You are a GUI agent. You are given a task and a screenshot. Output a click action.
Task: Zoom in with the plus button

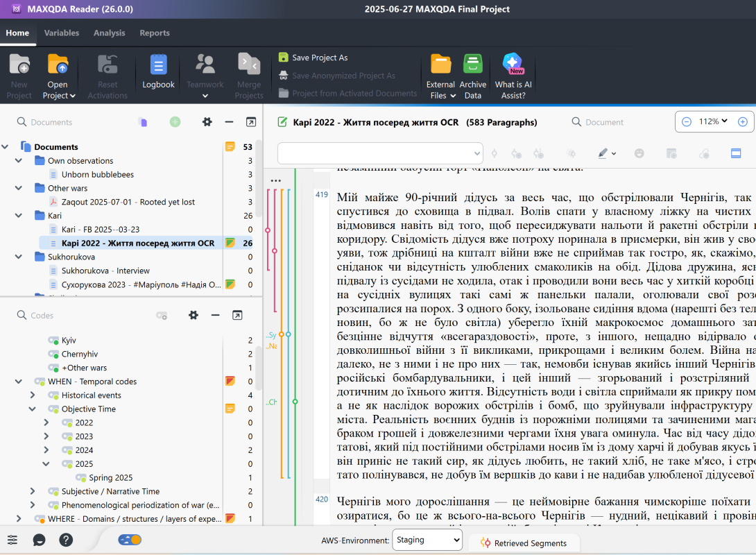point(743,122)
